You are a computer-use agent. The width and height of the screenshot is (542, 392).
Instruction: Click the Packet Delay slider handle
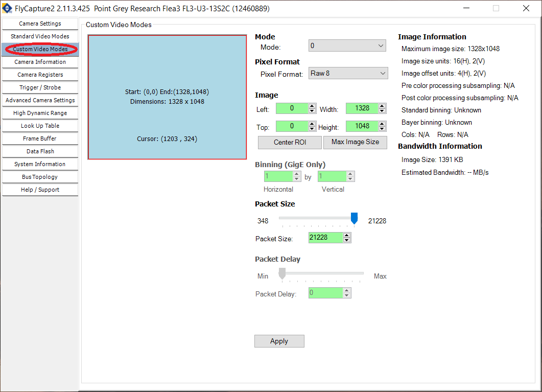tap(281, 274)
